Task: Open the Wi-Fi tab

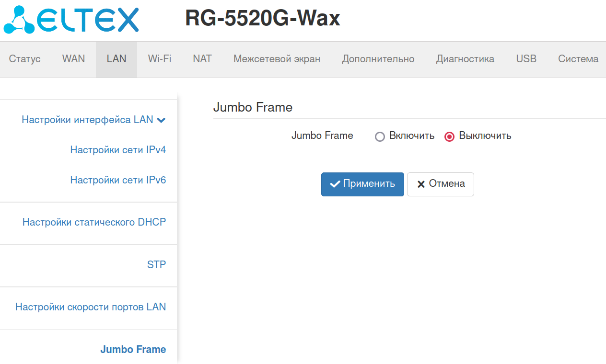Action: [160, 59]
